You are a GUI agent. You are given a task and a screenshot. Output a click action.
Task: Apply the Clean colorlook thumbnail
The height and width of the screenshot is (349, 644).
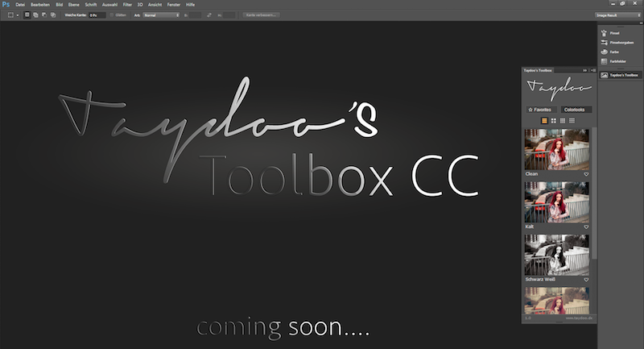556,150
